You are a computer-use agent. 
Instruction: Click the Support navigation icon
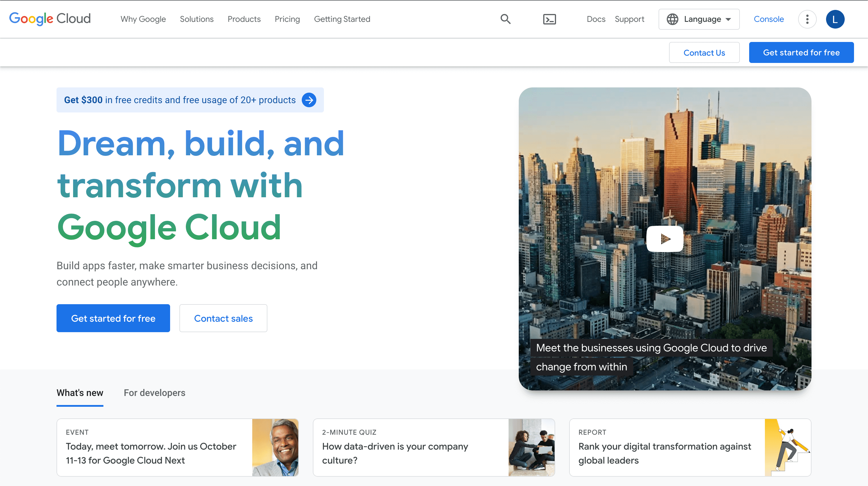pos(629,18)
